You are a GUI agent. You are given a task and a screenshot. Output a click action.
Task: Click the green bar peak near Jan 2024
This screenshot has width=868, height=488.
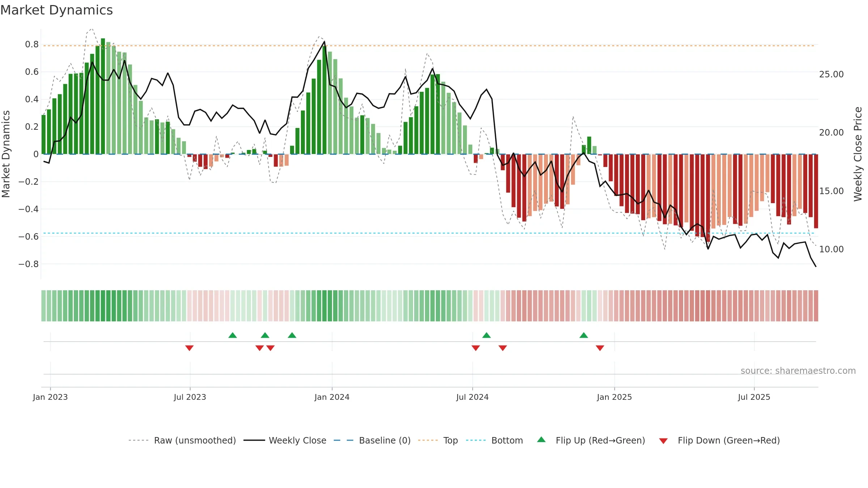324,100
